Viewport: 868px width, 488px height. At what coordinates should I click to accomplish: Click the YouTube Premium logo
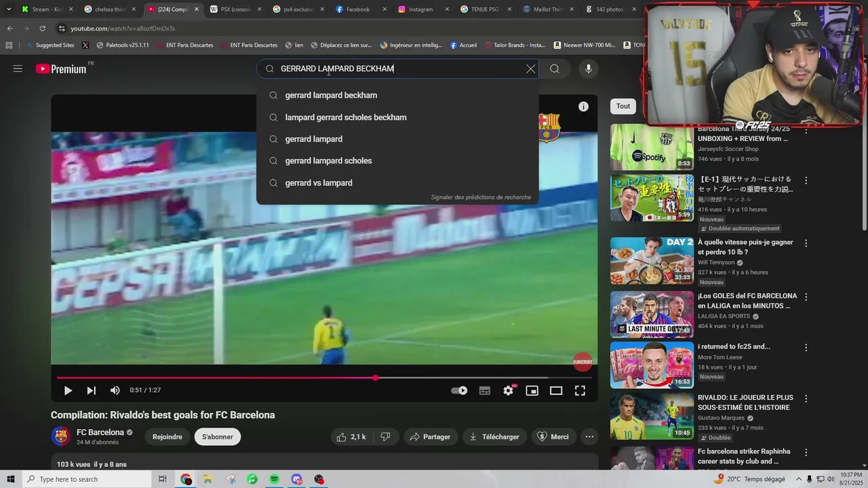pyautogui.click(x=61, y=68)
